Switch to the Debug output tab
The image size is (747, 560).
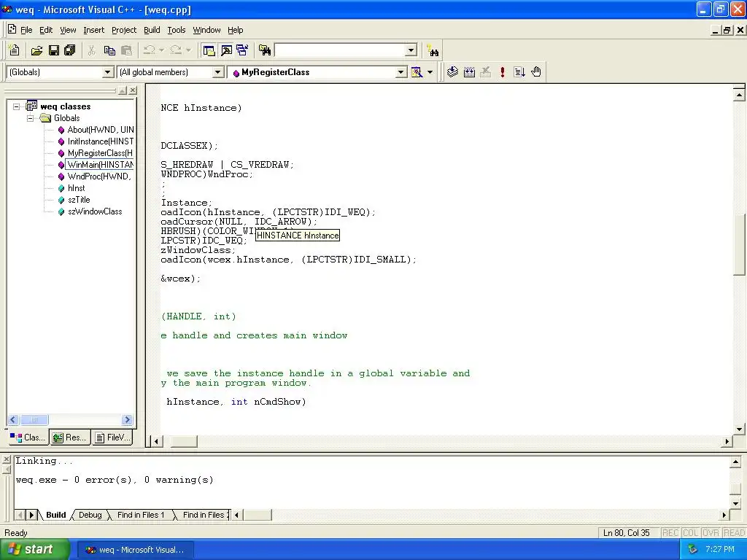pos(90,515)
